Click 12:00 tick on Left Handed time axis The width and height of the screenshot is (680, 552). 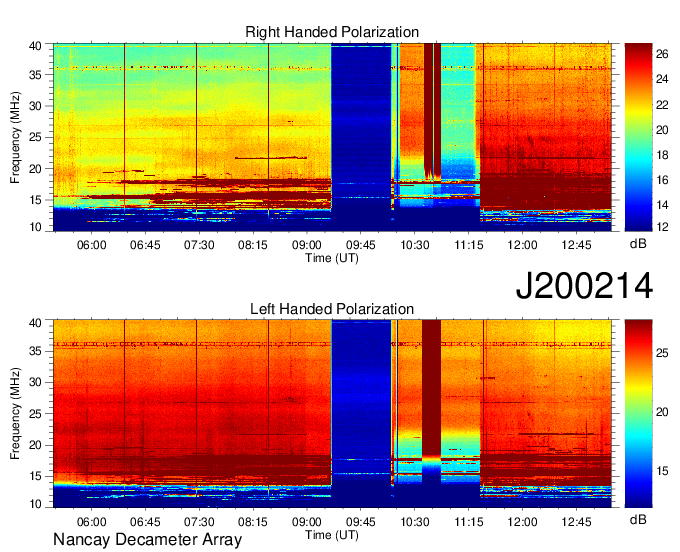click(523, 522)
